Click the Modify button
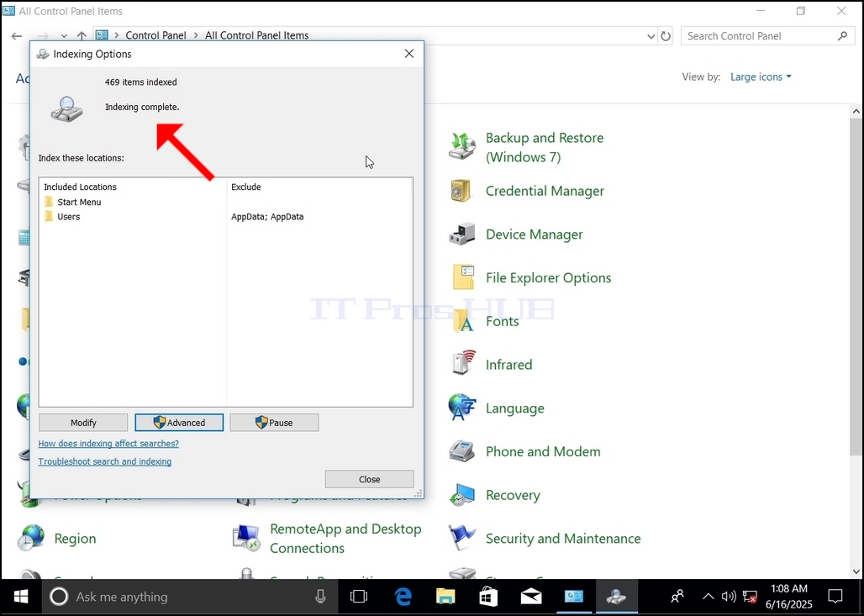 click(x=83, y=423)
